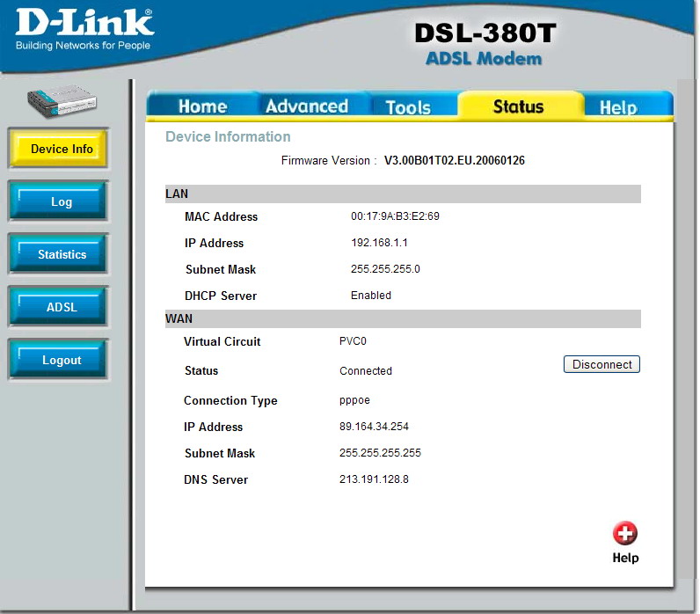Click the Firmware Version label
The image size is (700, 614).
tap(329, 160)
